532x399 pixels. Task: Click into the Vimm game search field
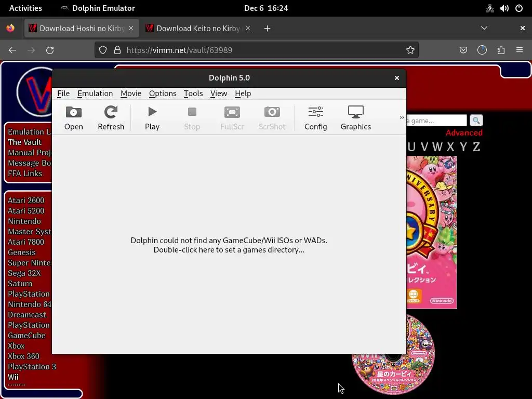(436, 121)
